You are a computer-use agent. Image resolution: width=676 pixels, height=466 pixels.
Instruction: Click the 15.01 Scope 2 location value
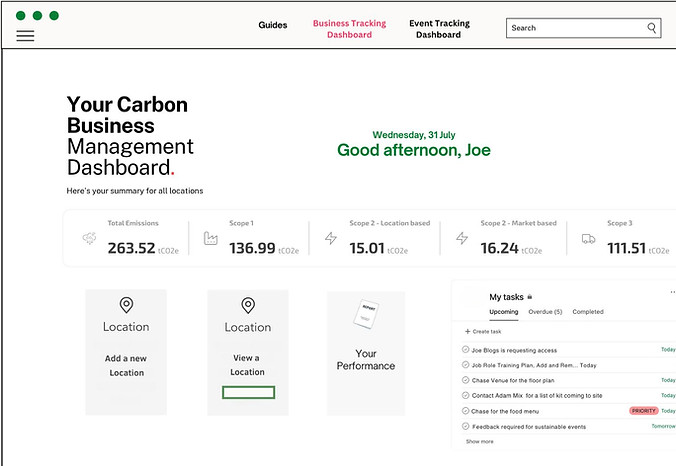coord(367,248)
